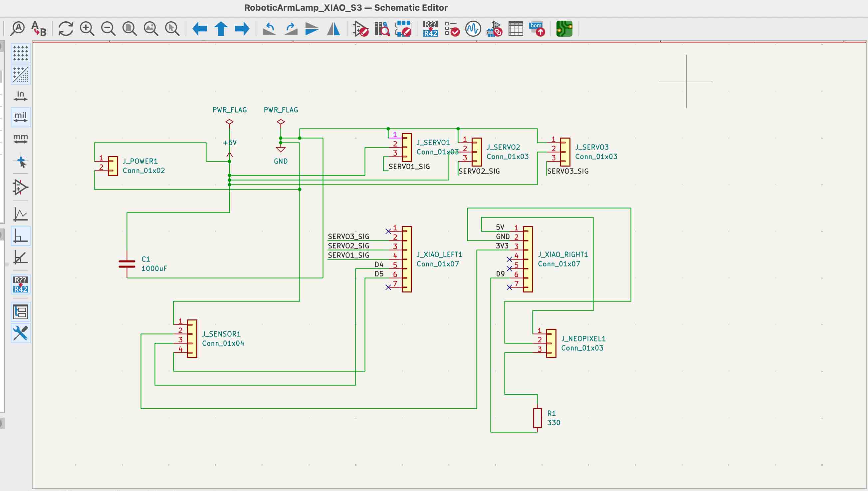Switch units to inches

pyautogui.click(x=20, y=95)
